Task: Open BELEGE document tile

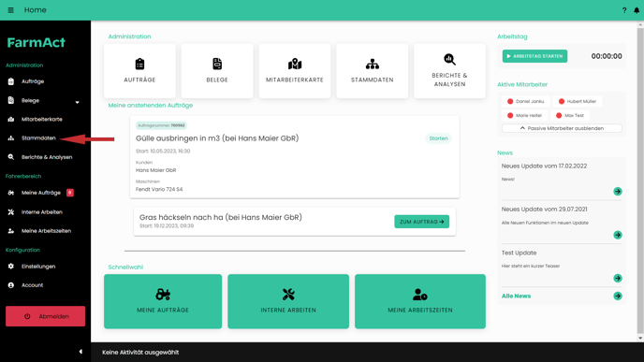Action: pyautogui.click(x=217, y=71)
